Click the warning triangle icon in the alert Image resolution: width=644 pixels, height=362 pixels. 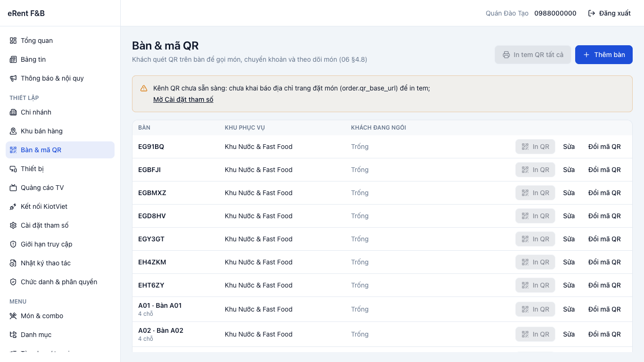[144, 88]
